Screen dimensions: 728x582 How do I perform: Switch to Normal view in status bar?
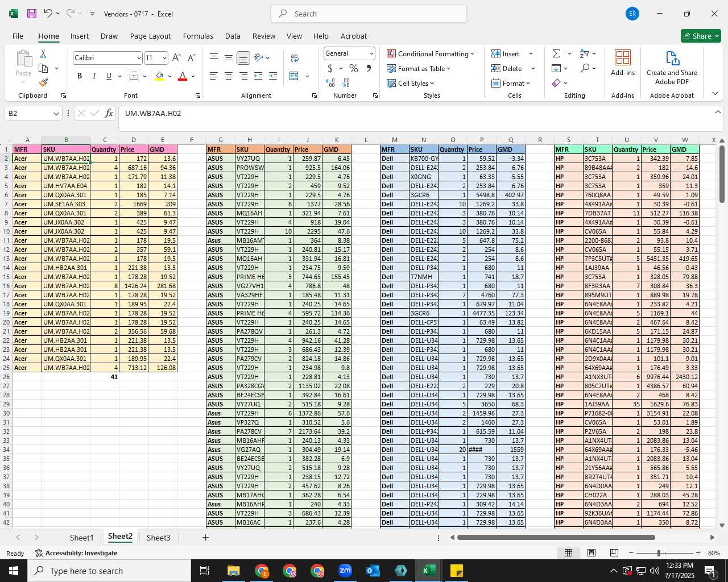pyautogui.click(x=568, y=553)
